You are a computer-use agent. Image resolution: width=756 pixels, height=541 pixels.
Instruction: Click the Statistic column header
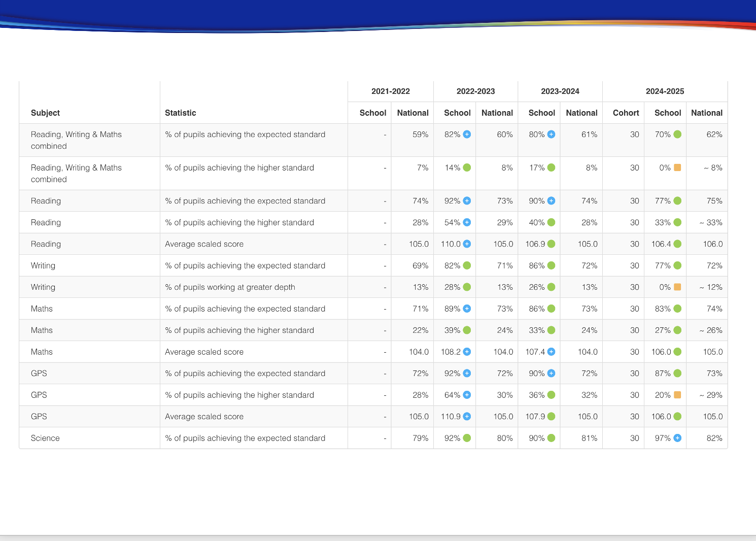click(x=180, y=113)
